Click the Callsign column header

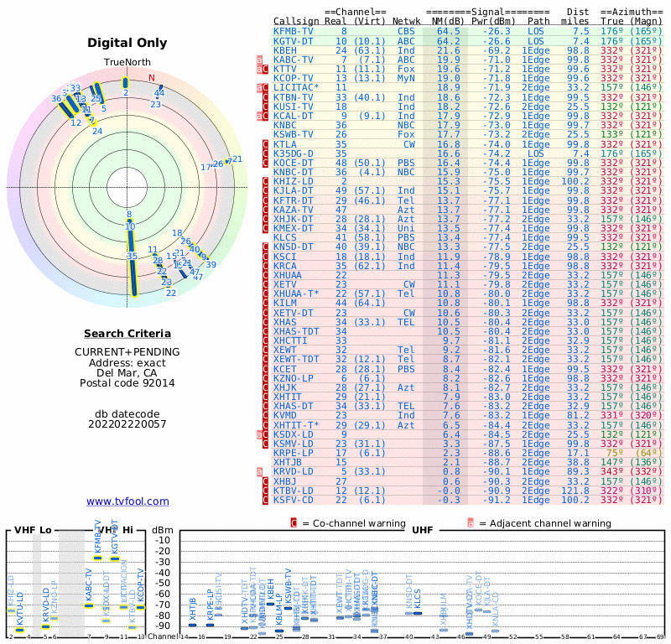pos(296,21)
